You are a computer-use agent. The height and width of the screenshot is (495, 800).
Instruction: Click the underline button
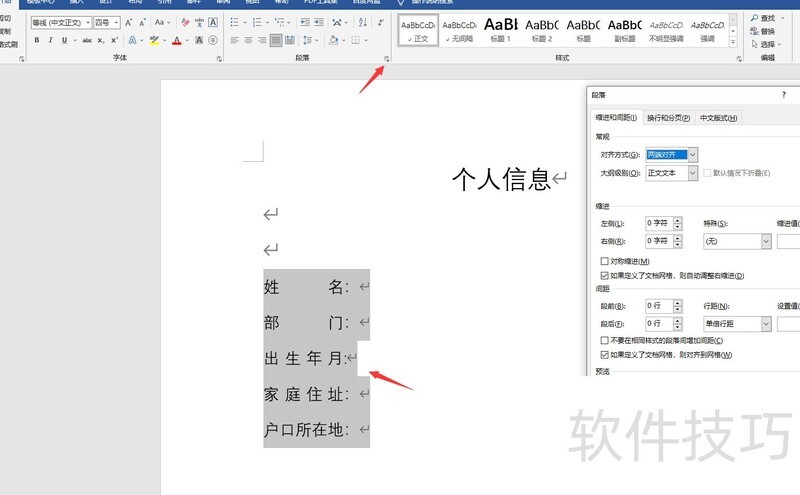(64, 40)
